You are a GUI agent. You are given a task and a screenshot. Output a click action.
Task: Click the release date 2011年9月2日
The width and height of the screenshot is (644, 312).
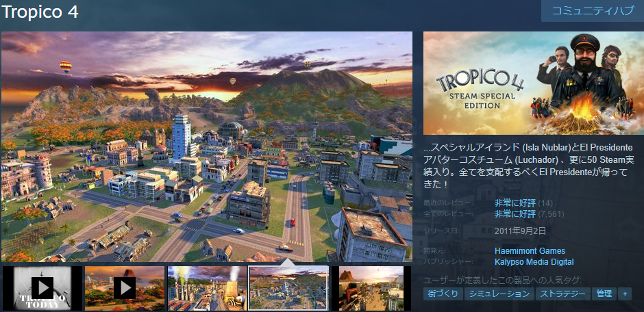coord(520,231)
